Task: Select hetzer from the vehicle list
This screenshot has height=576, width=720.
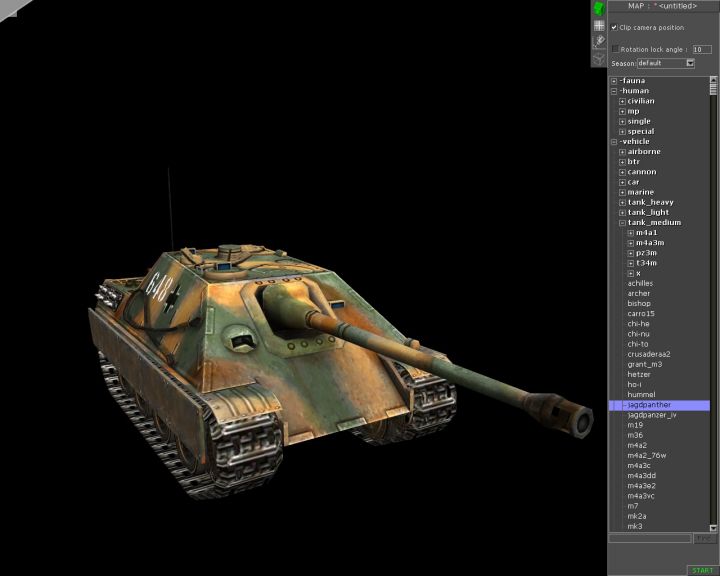Action: tap(640, 375)
